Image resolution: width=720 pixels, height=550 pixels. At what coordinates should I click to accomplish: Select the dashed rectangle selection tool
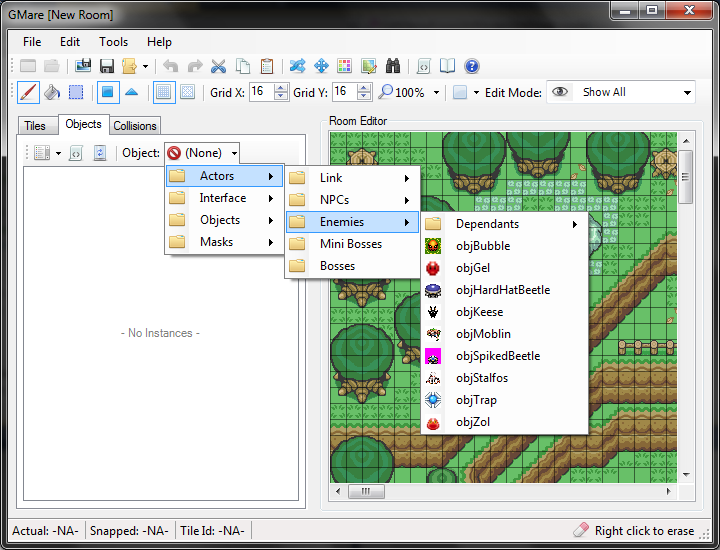click(76, 92)
